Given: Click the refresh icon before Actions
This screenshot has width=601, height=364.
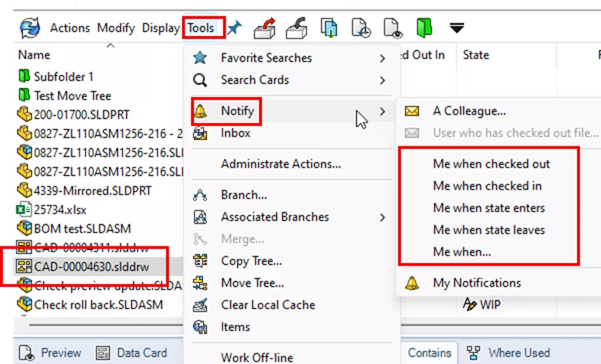Looking at the screenshot, I should tap(30, 28).
